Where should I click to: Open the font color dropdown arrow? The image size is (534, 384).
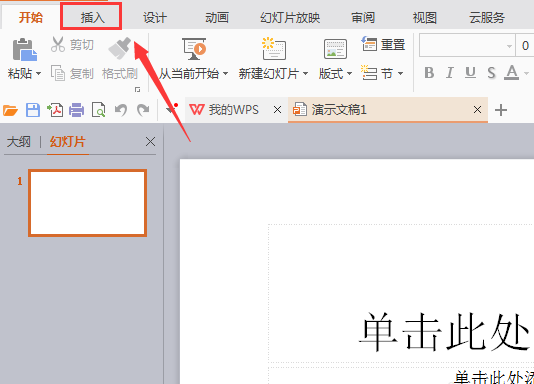pyautogui.click(x=526, y=73)
